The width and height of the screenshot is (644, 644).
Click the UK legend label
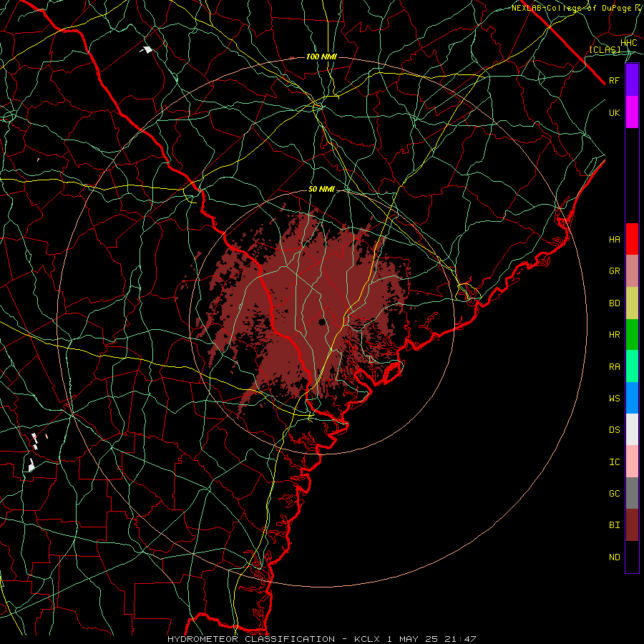[x=615, y=112]
